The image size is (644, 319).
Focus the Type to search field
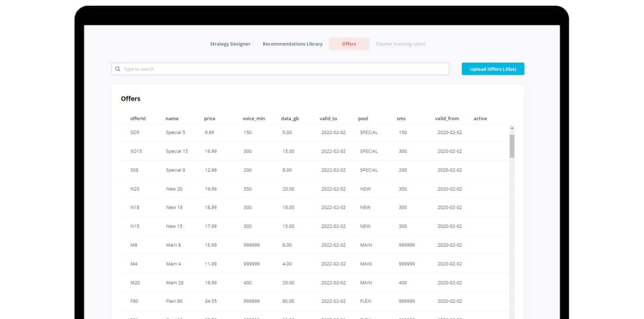coord(280,69)
